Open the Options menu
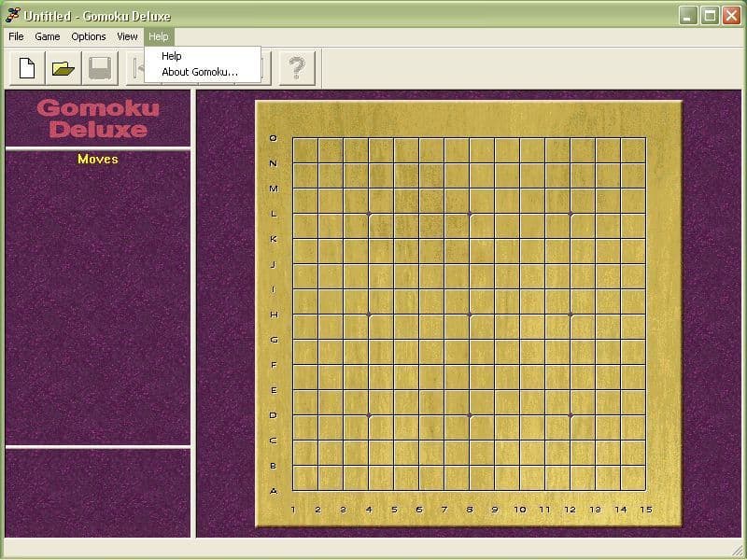Viewport: 747px width, 560px height. click(x=88, y=36)
